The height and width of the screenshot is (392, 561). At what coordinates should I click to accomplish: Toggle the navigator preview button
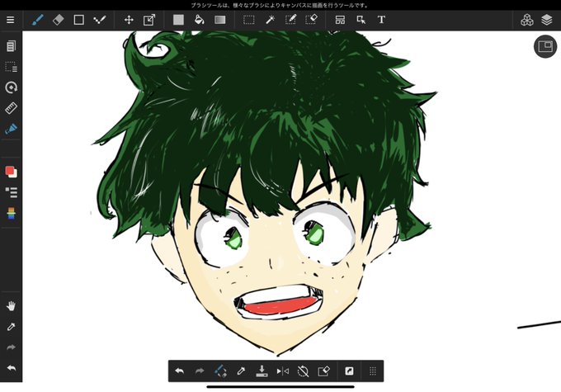(545, 46)
